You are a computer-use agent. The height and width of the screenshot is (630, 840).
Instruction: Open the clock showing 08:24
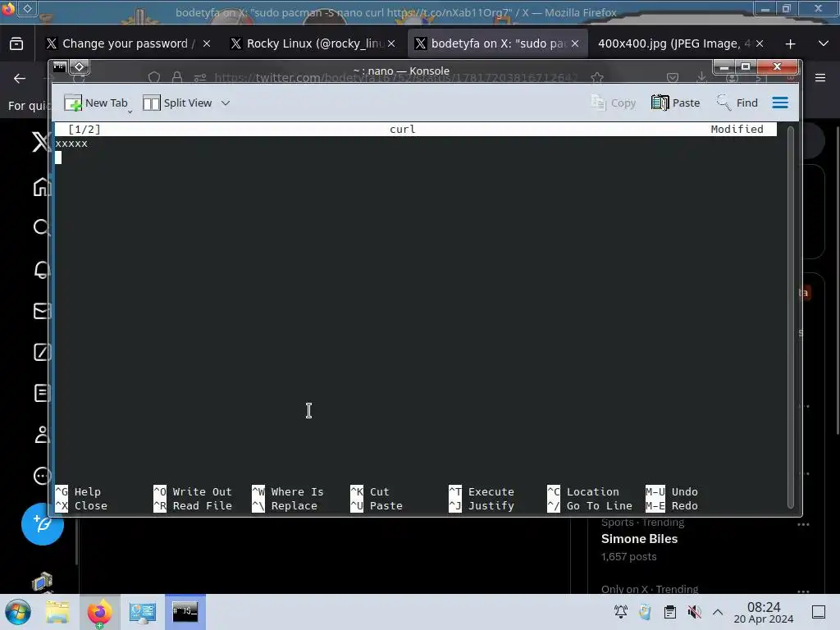[x=764, y=612]
